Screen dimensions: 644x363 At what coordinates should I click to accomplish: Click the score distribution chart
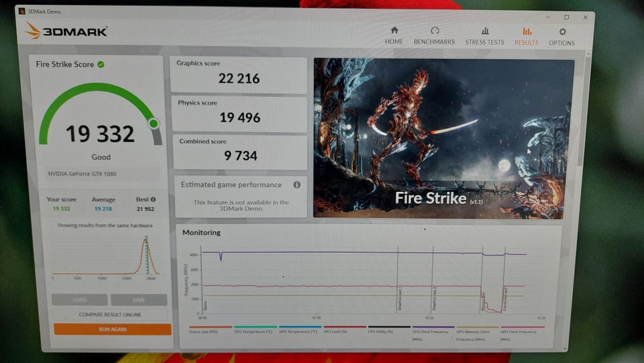(106, 256)
